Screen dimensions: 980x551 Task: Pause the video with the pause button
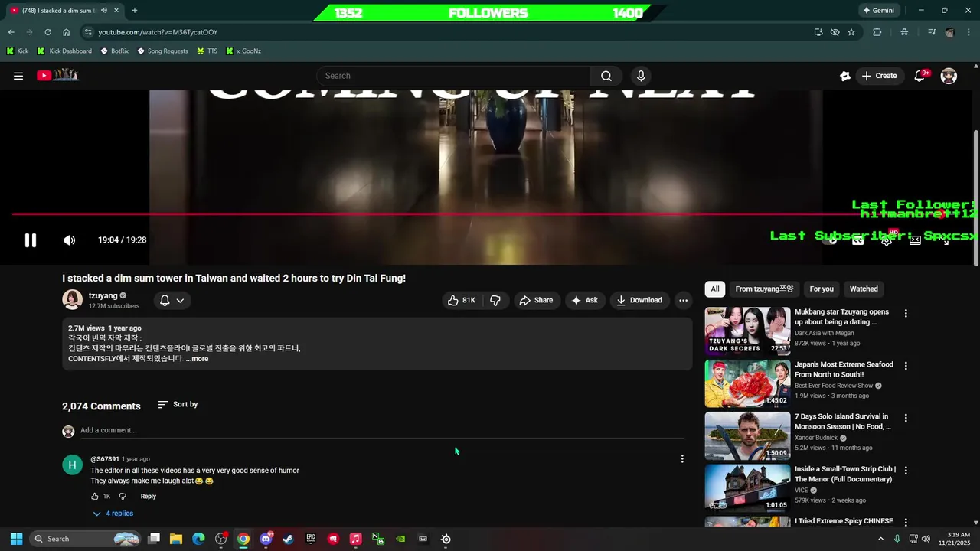pos(31,240)
